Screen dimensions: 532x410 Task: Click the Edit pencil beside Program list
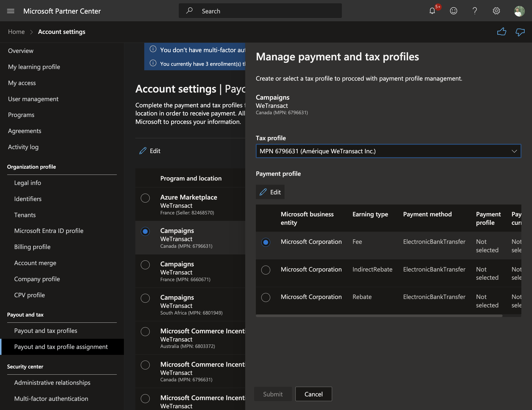150,151
